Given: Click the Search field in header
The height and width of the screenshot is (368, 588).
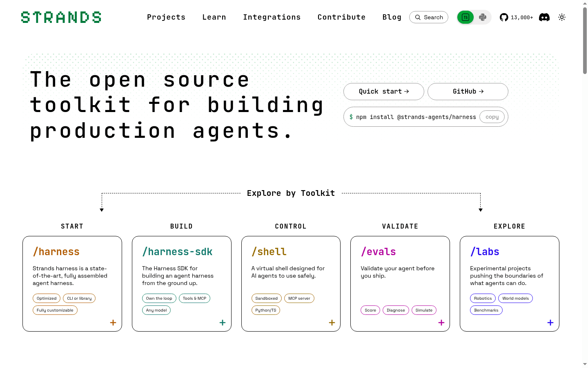Looking at the screenshot, I should tap(429, 17).
